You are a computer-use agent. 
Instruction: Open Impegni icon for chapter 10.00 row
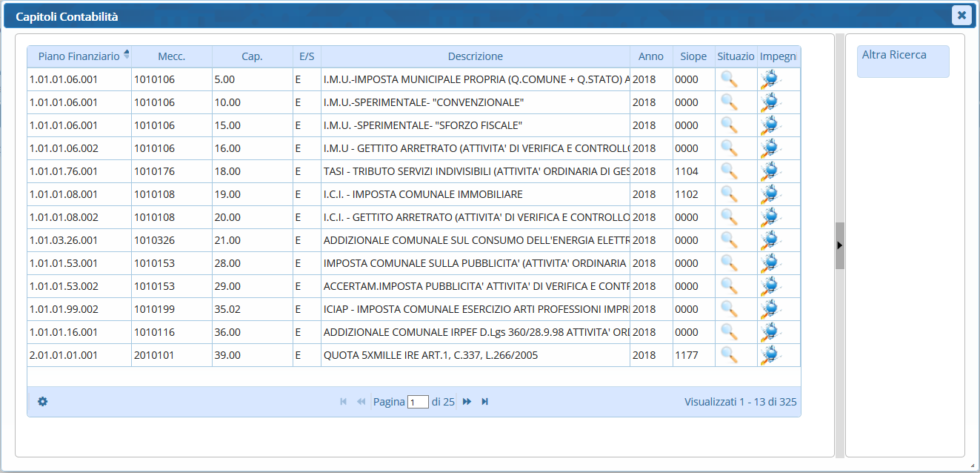(770, 102)
